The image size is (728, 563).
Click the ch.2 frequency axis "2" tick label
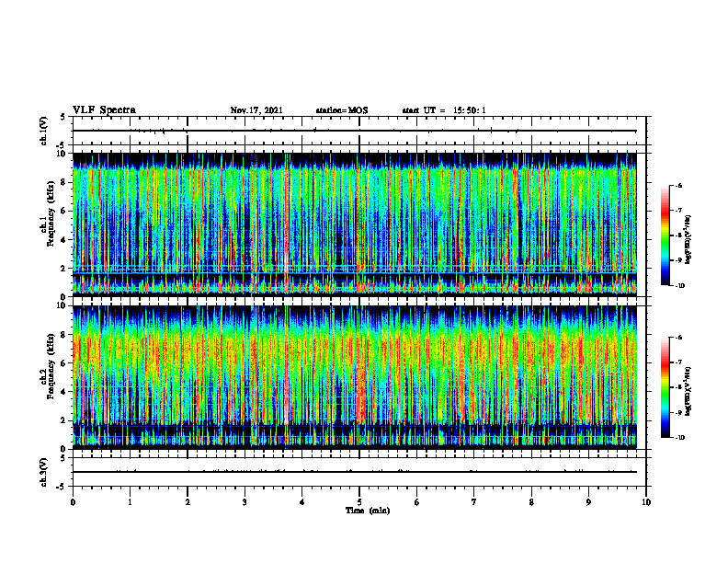pos(64,420)
